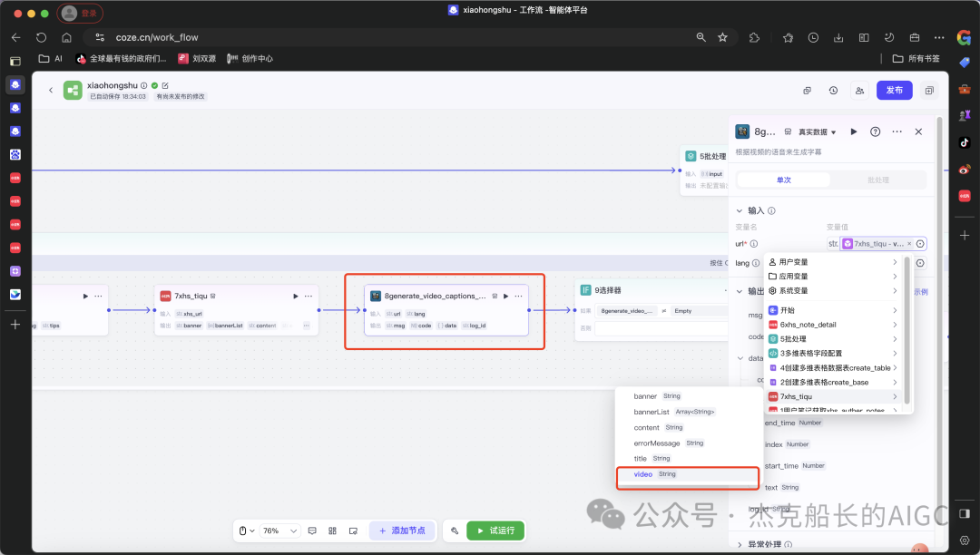Select the content String output variable
980x555 pixels.
688,428
